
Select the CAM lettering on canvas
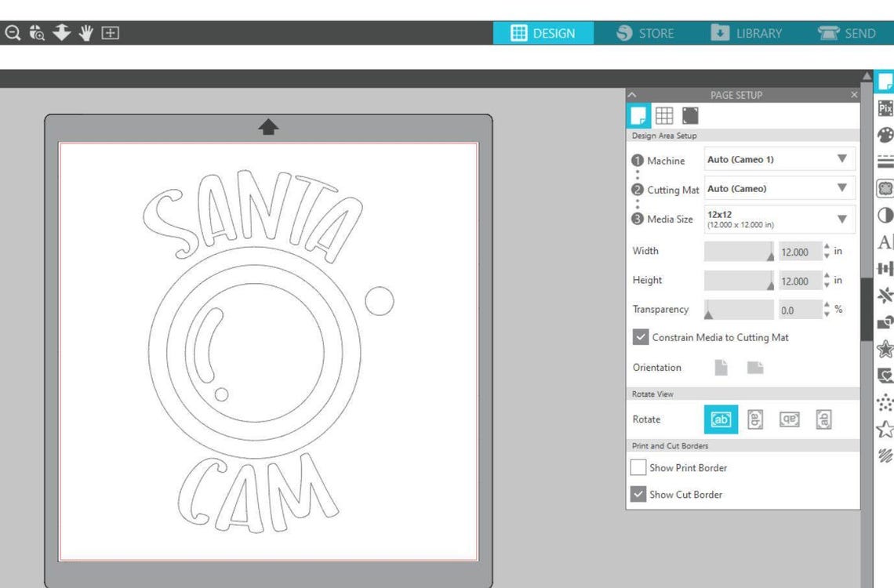258,493
